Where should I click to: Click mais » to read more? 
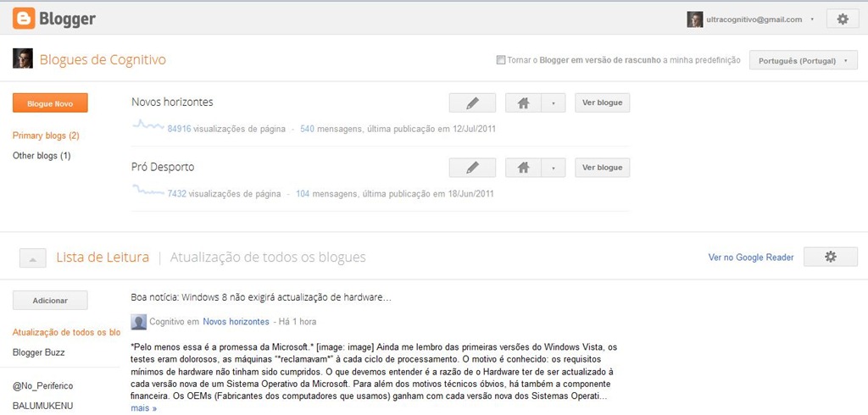[144, 408]
